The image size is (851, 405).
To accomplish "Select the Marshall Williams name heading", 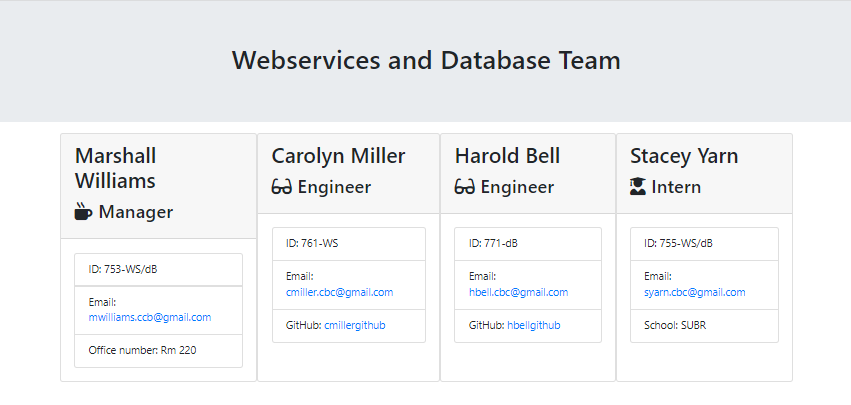I will point(116,168).
